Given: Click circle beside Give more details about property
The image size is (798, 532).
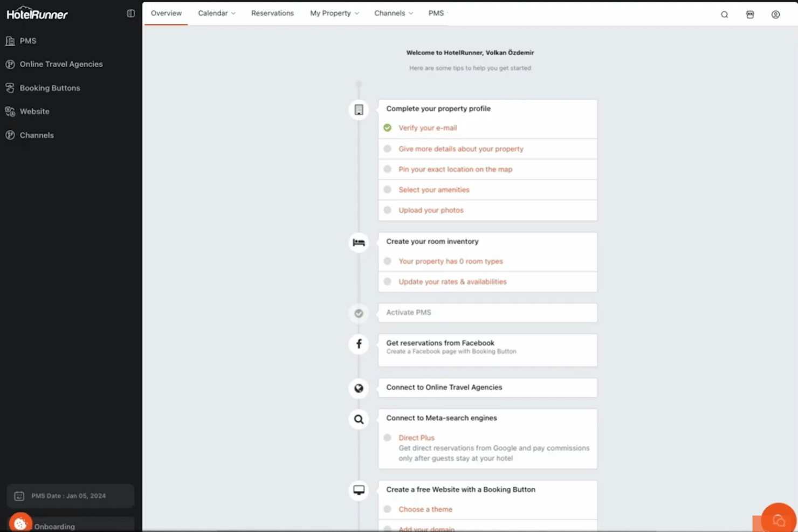Looking at the screenshot, I should [387, 149].
